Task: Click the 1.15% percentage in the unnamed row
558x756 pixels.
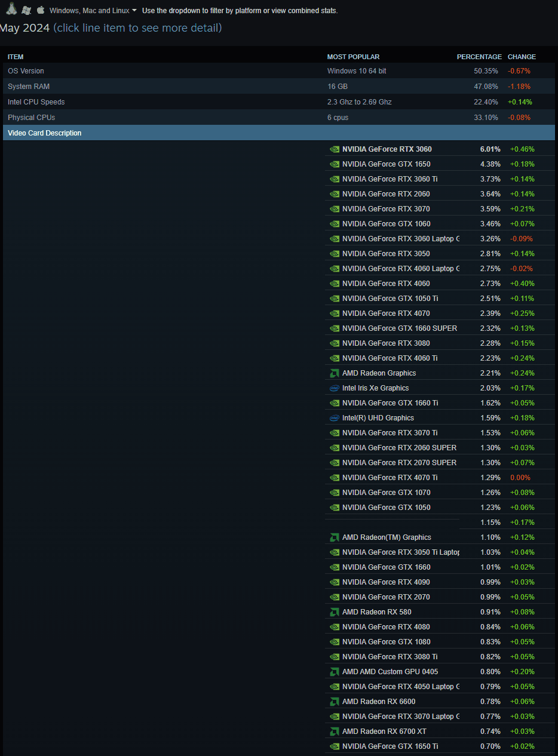Action: [x=490, y=523]
